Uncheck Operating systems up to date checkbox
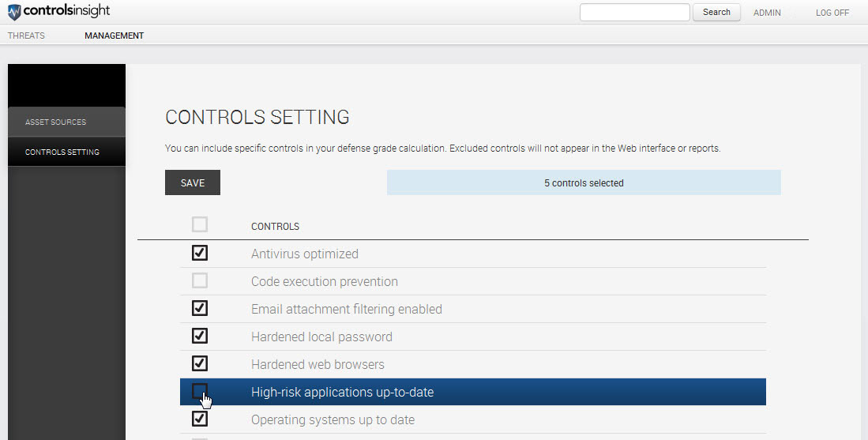The image size is (868, 440). pyautogui.click(x=200, y=419)
